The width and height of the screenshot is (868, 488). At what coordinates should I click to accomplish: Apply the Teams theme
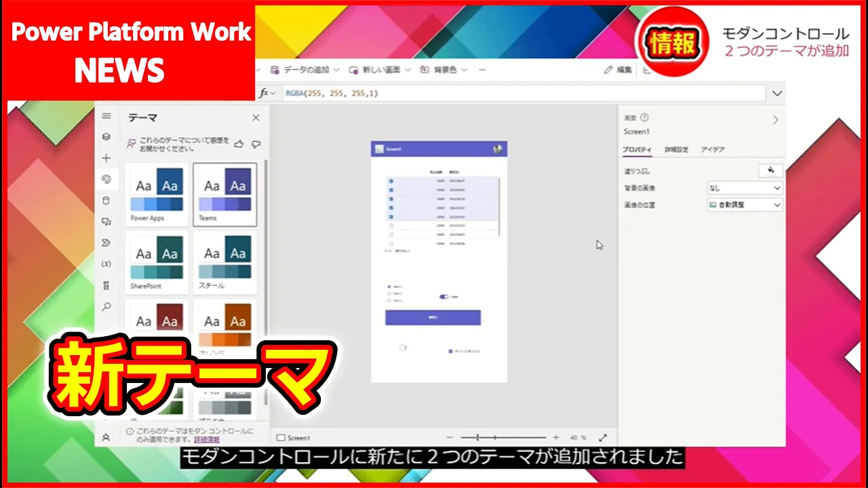[x=224, y=195]
